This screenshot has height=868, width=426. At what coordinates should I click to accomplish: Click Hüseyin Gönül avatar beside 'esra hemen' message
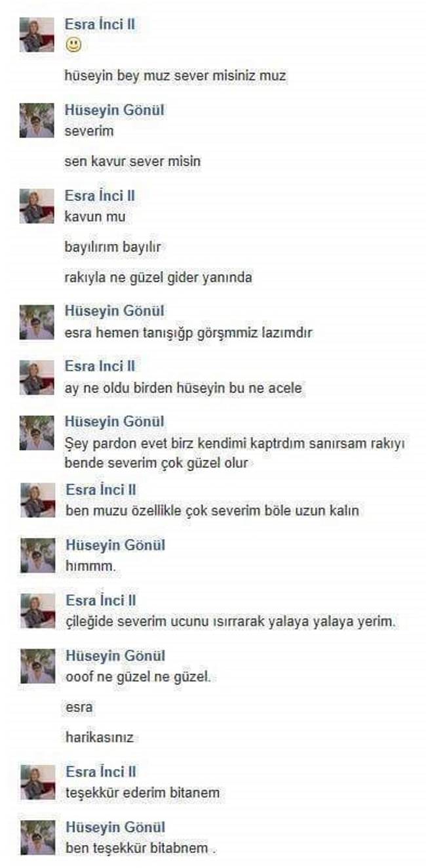[37, 322]
